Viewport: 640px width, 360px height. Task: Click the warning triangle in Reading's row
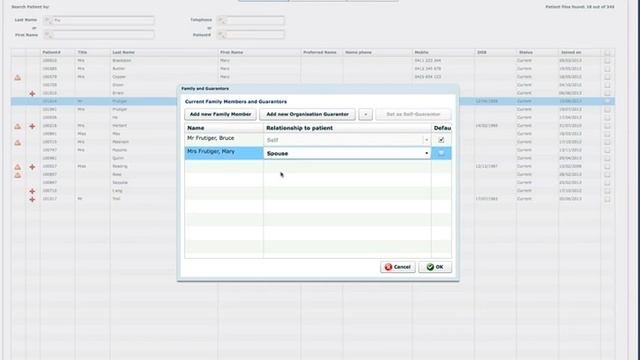[x=18, y=167]
